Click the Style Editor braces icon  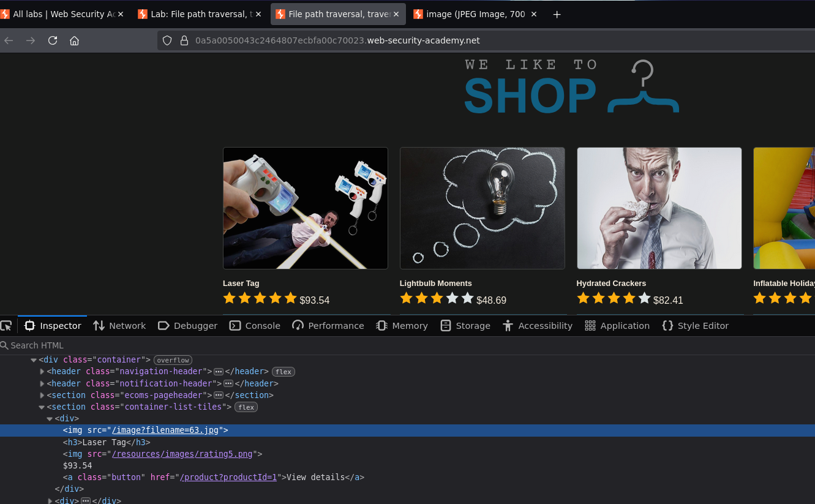coord(667,326)
